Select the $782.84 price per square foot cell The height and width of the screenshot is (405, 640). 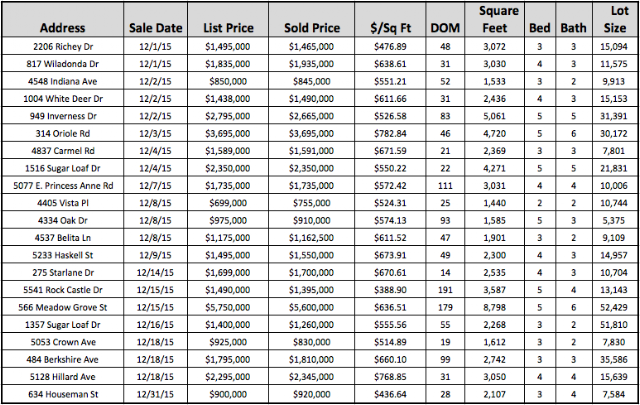(x=390, y=133)
